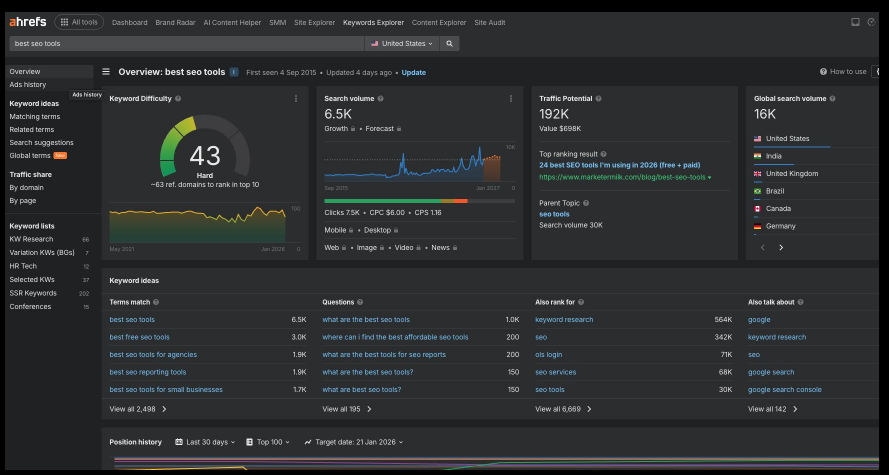The image size is (889, 475).
Task: Click the best free seo tools keyword
Action: pyautogui.click(x=139, y=337)
